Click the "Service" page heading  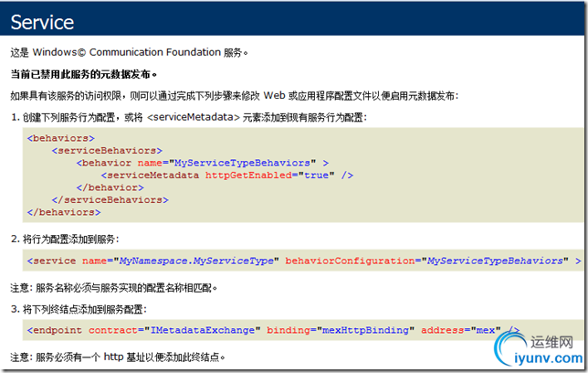(42, 23)
